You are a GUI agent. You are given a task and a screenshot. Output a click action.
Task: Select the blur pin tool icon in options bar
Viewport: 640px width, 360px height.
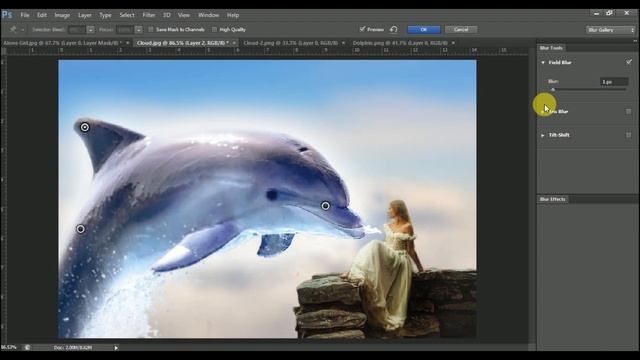pos(13,29)
